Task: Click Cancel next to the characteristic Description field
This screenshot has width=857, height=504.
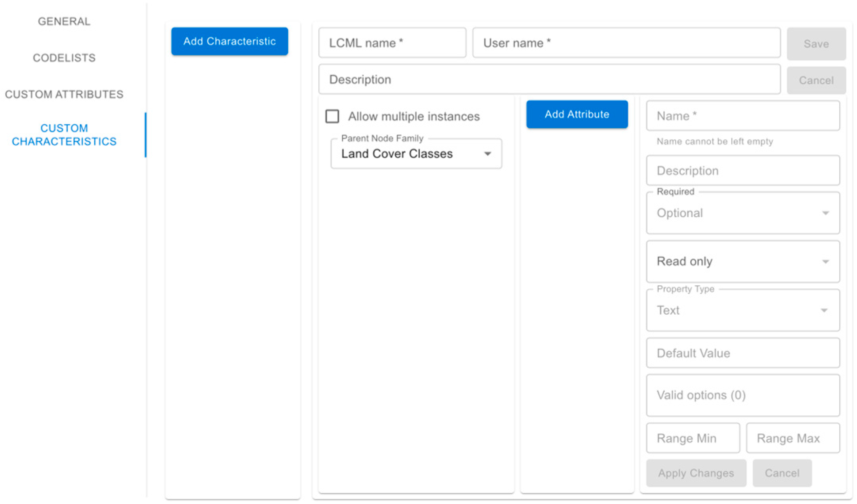Action: [816, 80]
